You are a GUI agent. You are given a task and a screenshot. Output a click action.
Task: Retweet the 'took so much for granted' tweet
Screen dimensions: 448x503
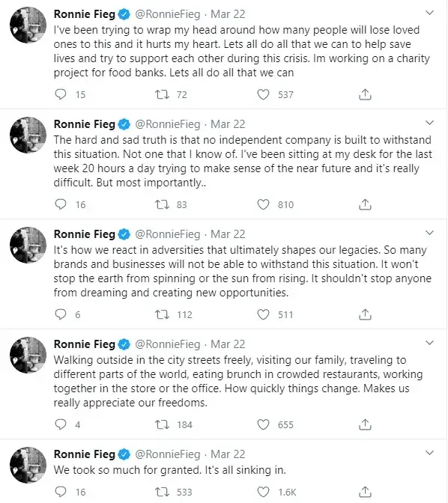(x=162, y=492)
